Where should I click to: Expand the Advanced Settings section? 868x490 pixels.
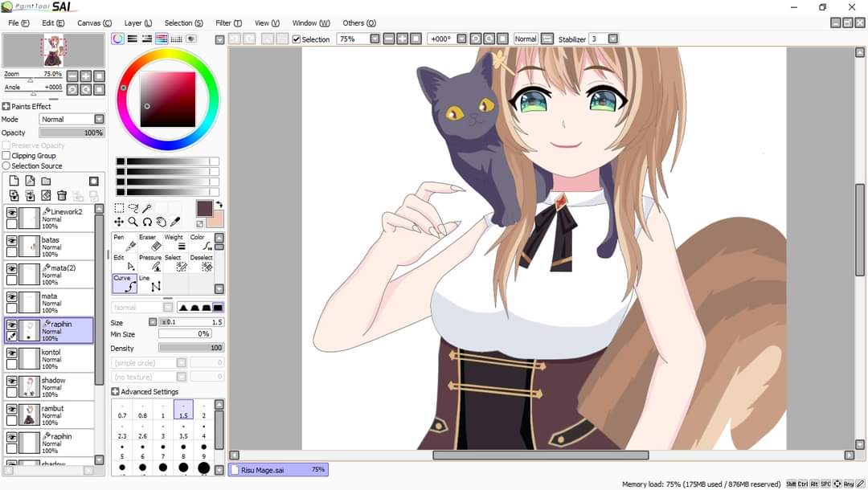[115, 391]
